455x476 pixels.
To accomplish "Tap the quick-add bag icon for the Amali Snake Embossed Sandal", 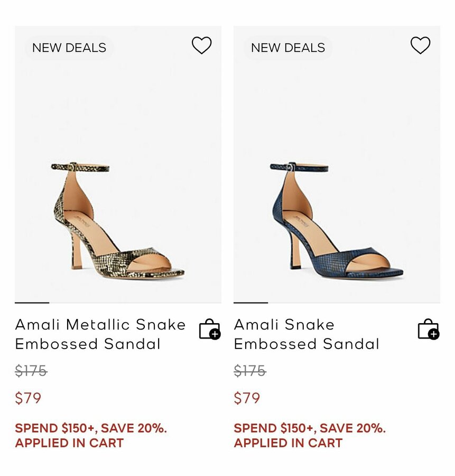I will pyautogui.click(x=428, y=329).
